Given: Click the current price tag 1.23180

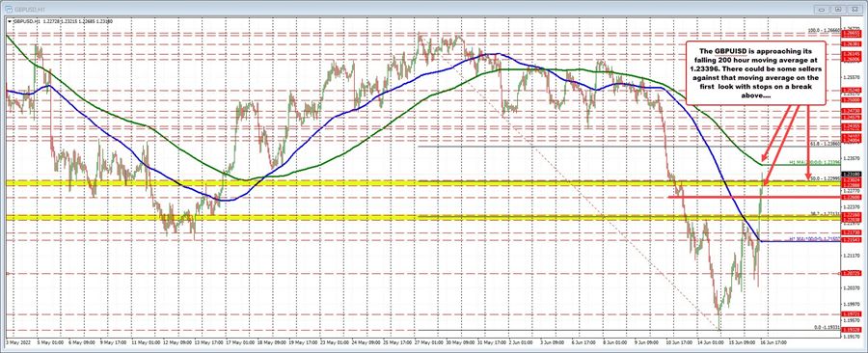Looking at the screenshot, I should coord(851,175).
